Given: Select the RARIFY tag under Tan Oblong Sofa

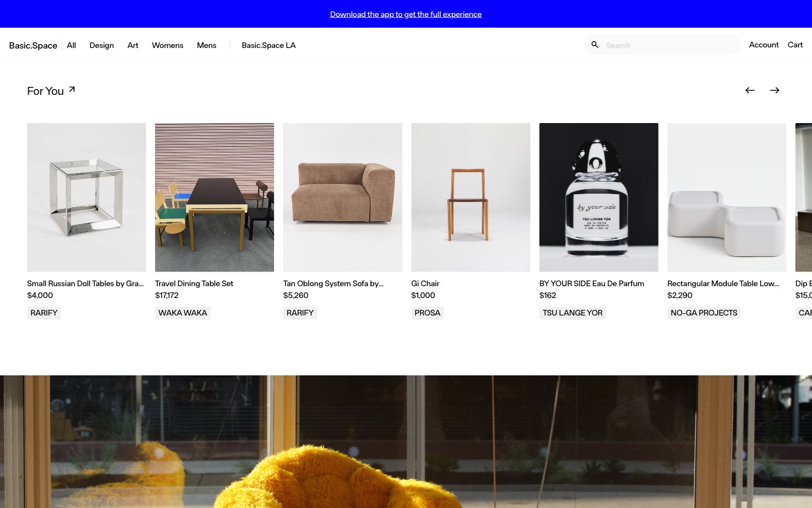Looking at the screenshot, I should coord(300,313).
